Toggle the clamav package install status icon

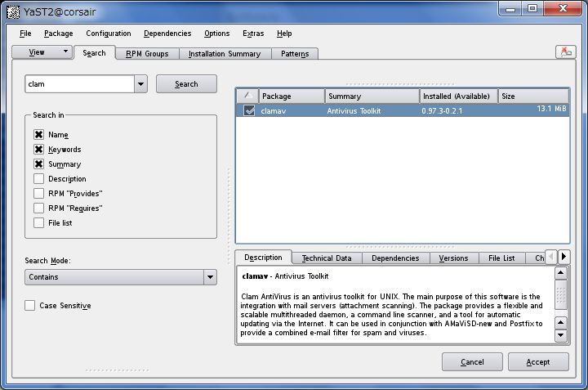[249, 110]
